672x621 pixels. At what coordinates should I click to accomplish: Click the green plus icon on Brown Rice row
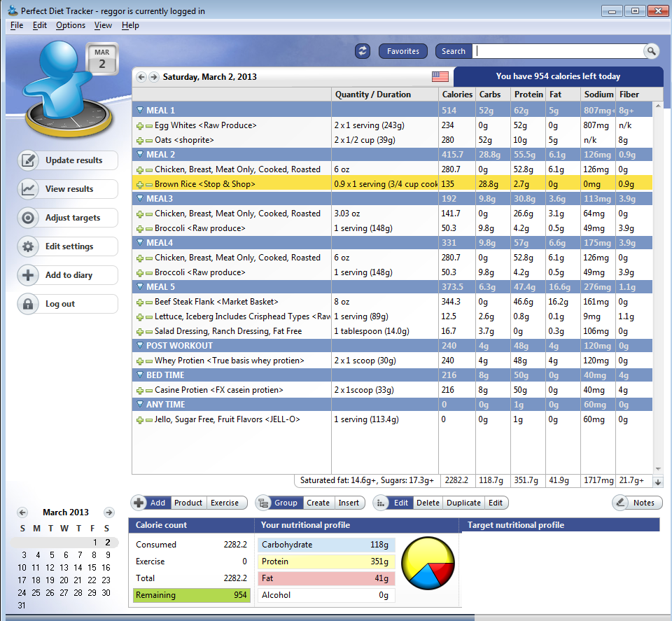(140, 185)
